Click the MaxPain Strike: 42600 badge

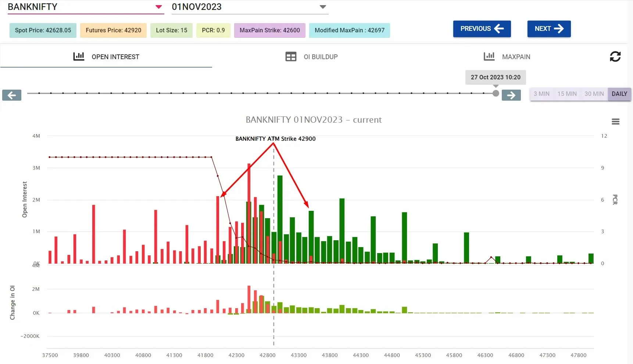pos(270,30)
